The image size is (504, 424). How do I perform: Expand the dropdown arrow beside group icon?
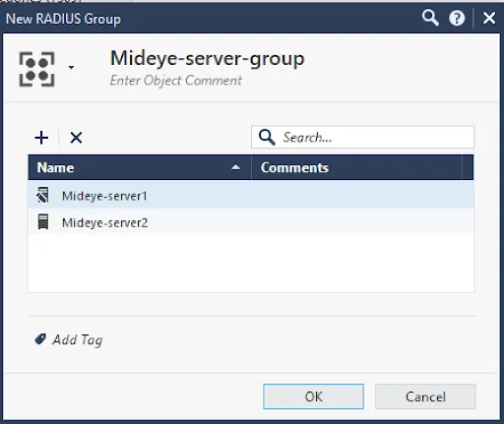click(x=71, y=68)
